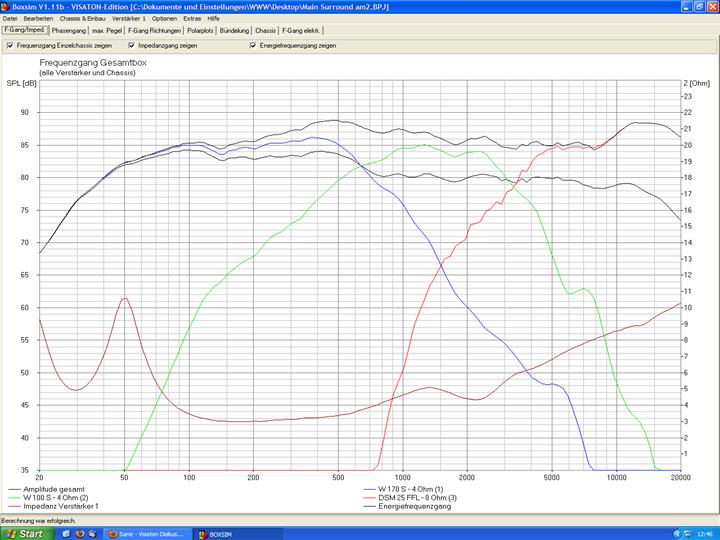Toggle Frequenzgang Einzelchassis zeigen checkbox
This screenshot has width=720, height=540.
click(10, 45)
